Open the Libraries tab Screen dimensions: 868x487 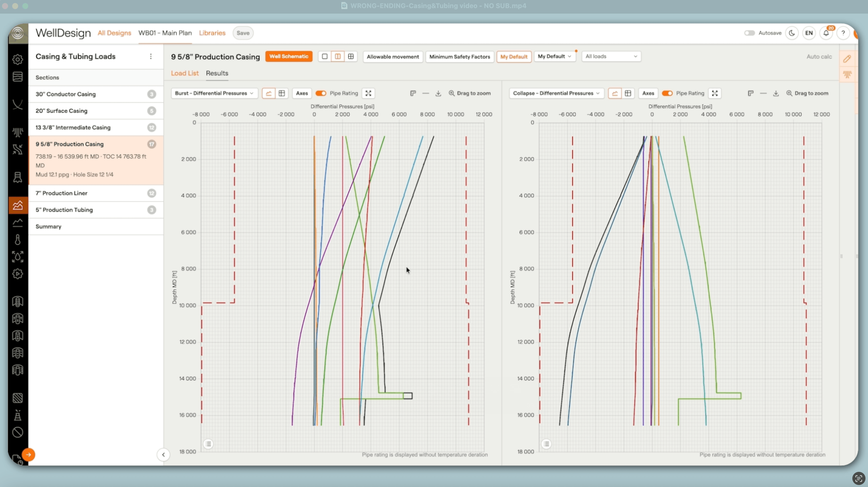(x=212, y=33)
